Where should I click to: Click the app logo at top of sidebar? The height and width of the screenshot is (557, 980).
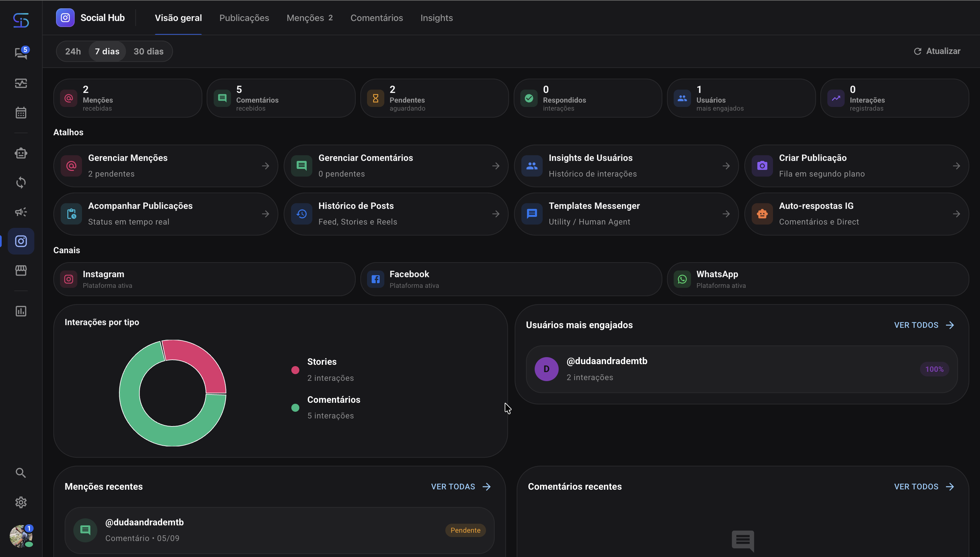[x=21, y=20]
